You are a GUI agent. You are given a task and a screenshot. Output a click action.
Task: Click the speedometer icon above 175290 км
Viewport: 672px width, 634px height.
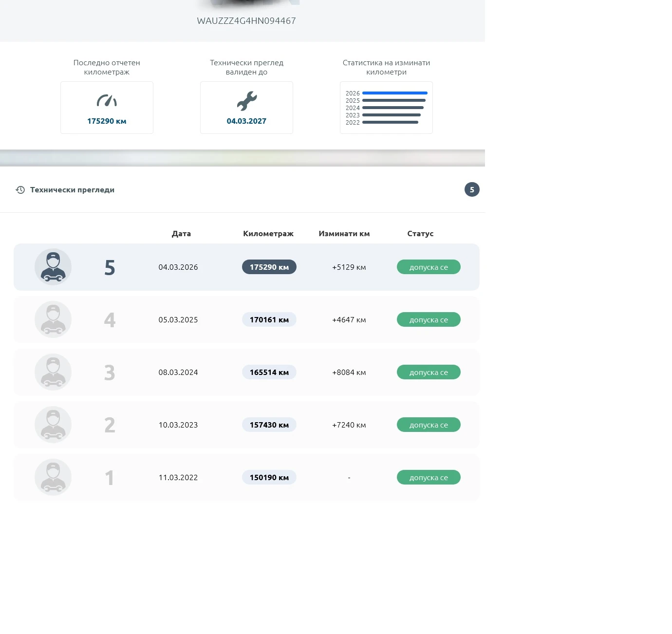click(107, 100)
